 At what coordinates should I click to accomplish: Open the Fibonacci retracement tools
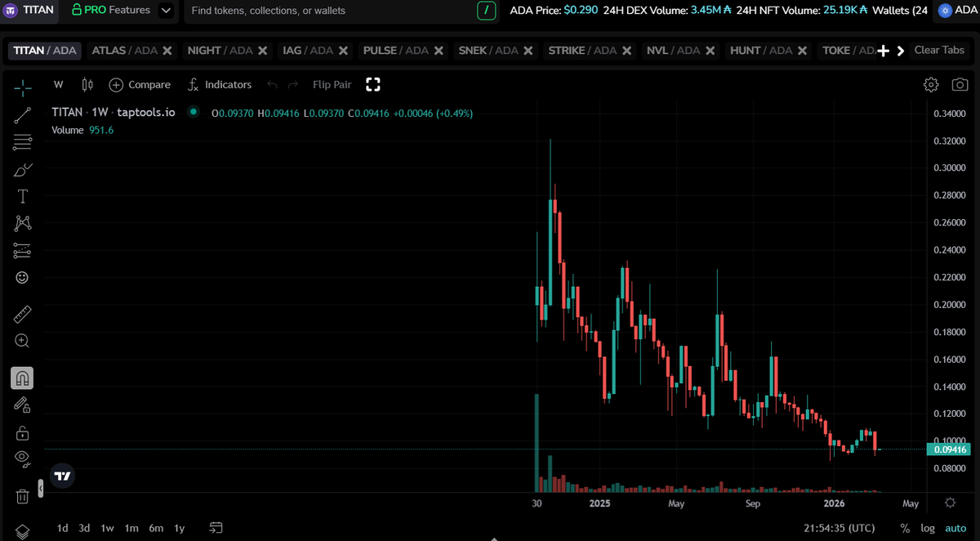pos(23,142)
